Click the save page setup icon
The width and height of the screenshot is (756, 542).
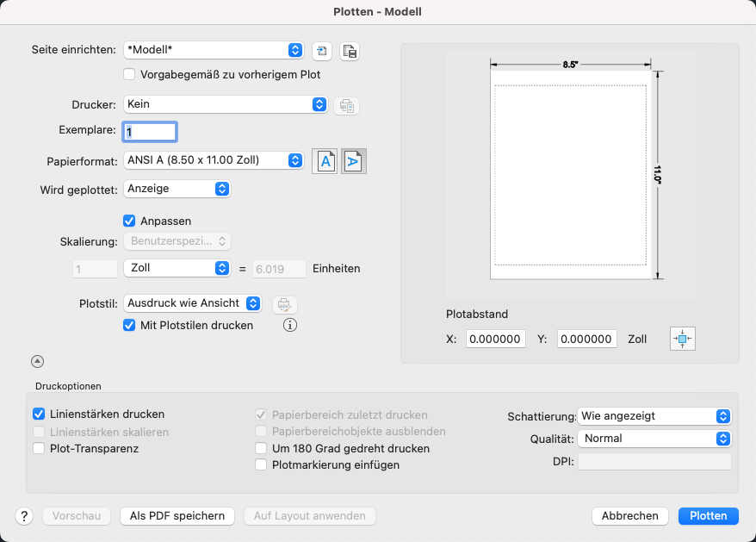click(349, 51)
